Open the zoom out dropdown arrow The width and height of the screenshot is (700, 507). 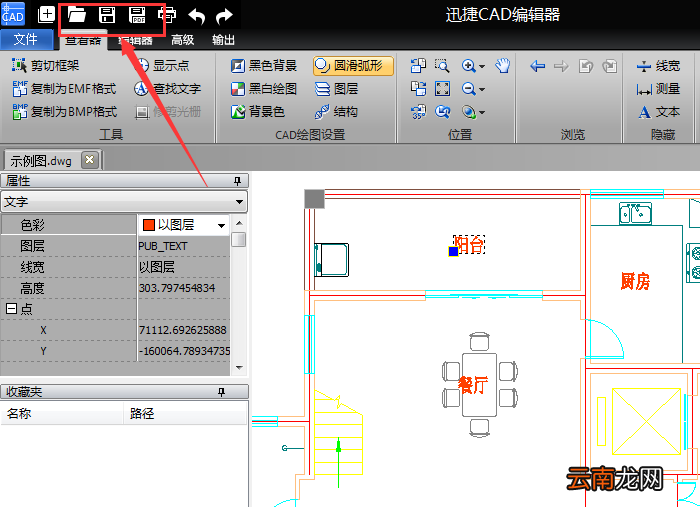482,90
